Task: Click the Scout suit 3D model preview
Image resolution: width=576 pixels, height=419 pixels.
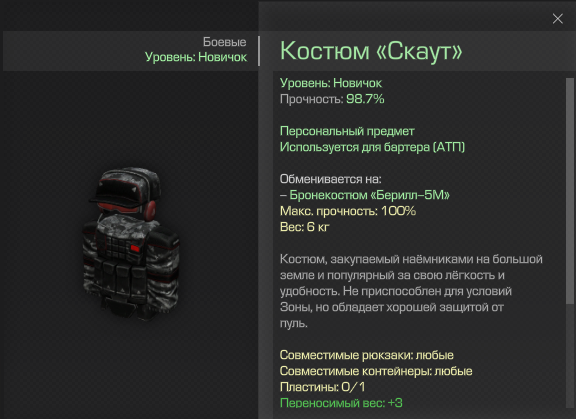Action: pyautogui.click(x=131, y=244)
